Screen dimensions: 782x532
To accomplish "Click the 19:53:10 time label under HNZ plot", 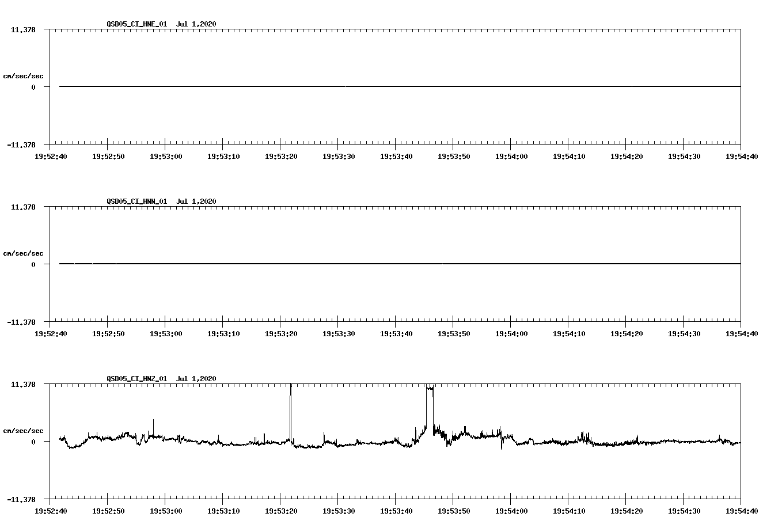I will click(x=223, y=511).
